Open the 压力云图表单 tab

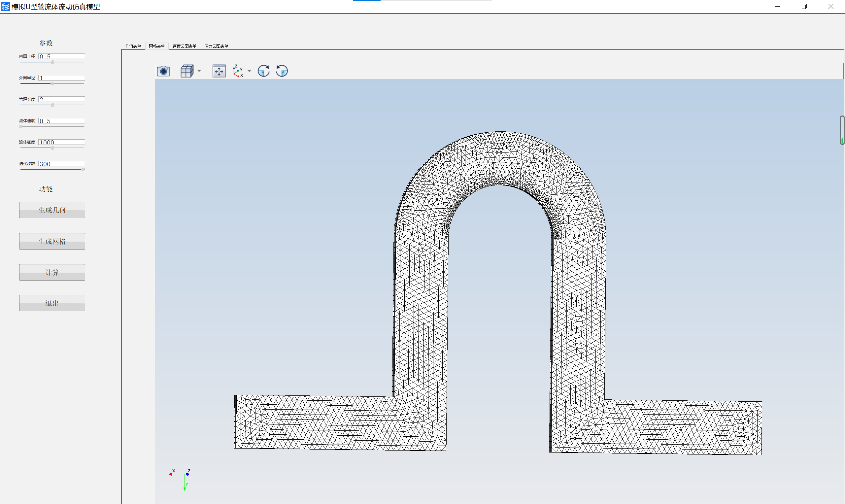216,46
